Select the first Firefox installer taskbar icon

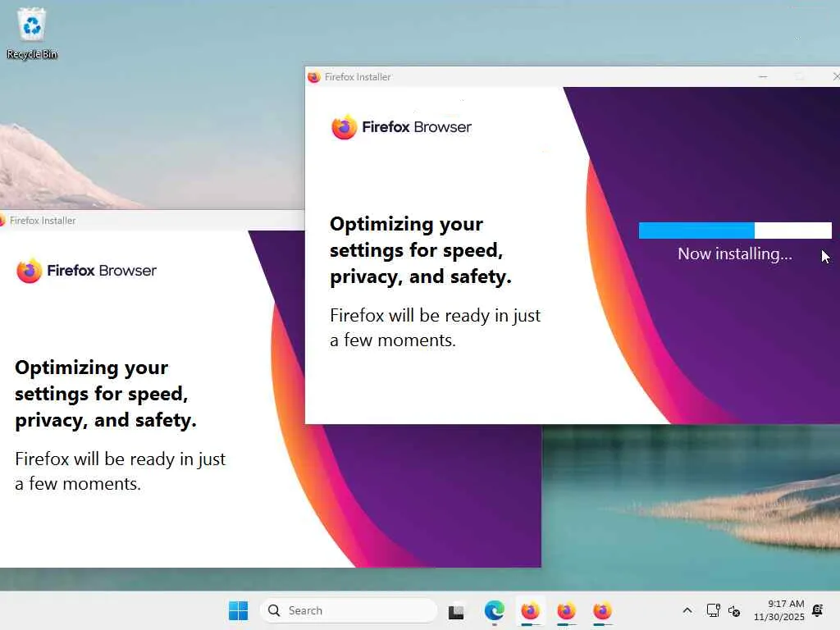531,610
